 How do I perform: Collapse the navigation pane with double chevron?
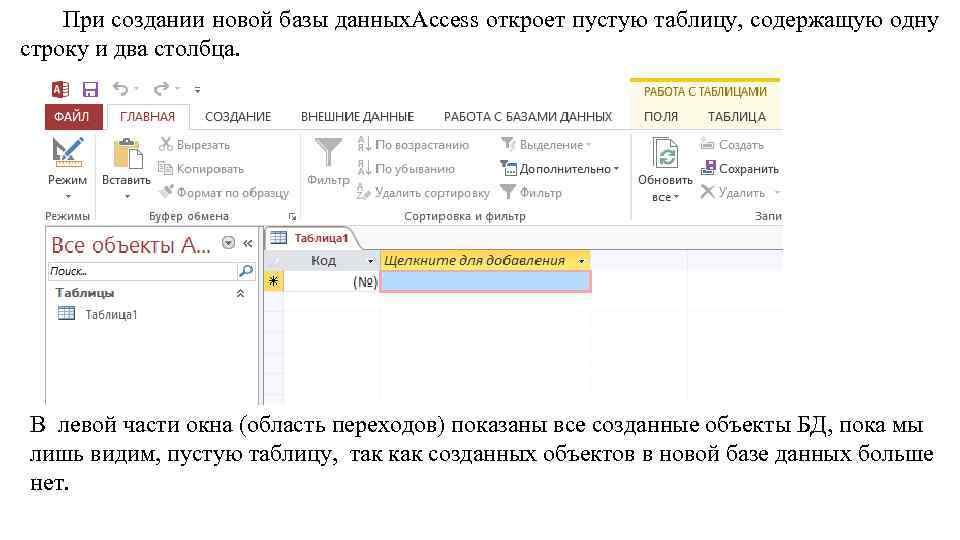pos(248,244)
